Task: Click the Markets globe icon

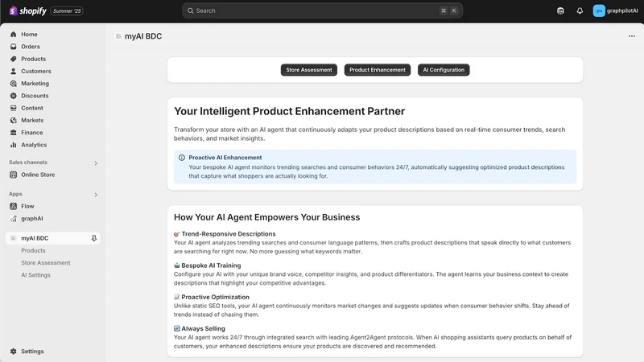Action: (x=14, y=120)
